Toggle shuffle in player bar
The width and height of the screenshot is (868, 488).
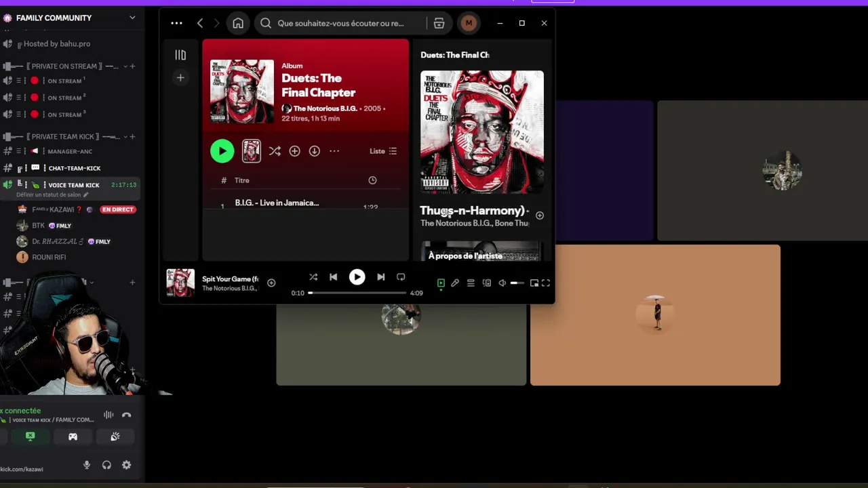point(313,277)
